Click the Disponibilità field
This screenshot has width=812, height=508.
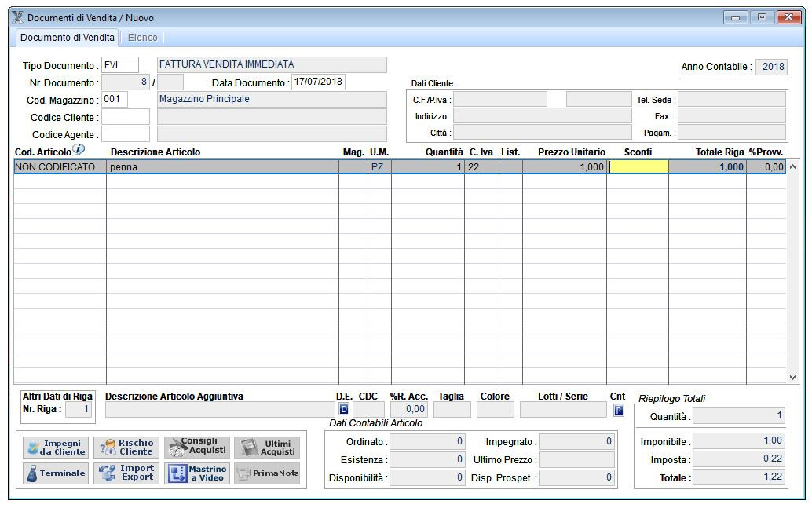click(x=427, y=477)
